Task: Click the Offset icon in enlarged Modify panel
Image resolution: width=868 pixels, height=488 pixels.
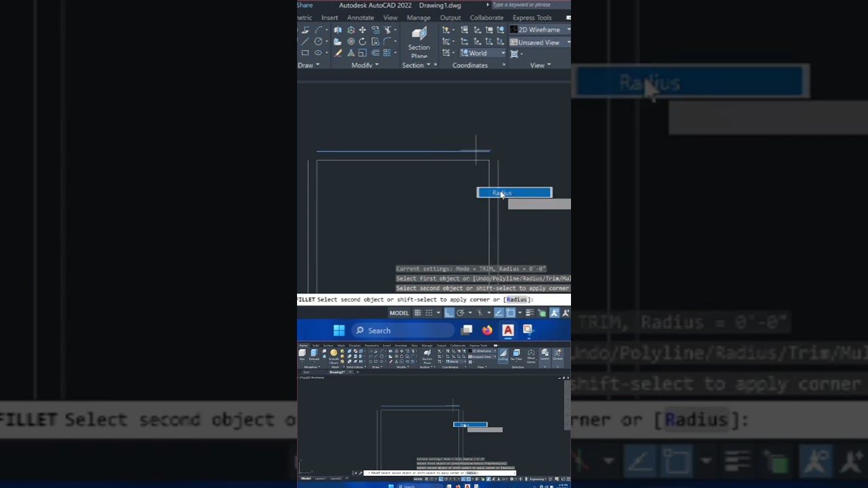Action: [x=376, y=52]
